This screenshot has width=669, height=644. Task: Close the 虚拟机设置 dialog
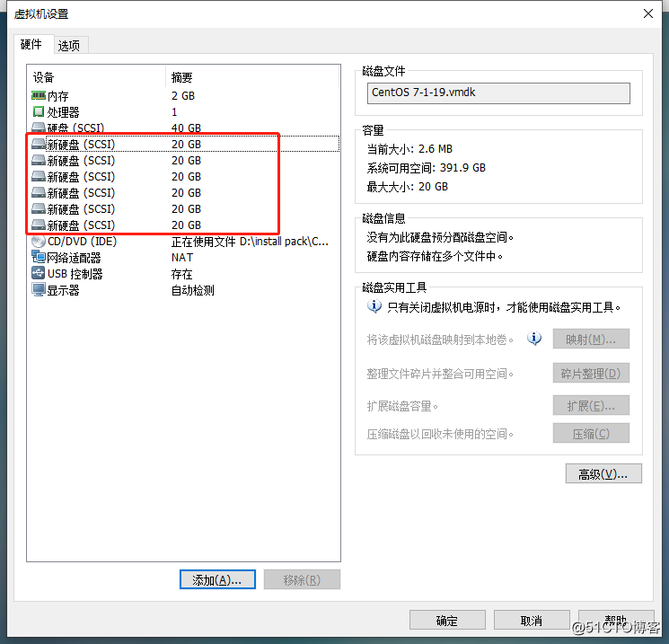[x=648, y=13]
